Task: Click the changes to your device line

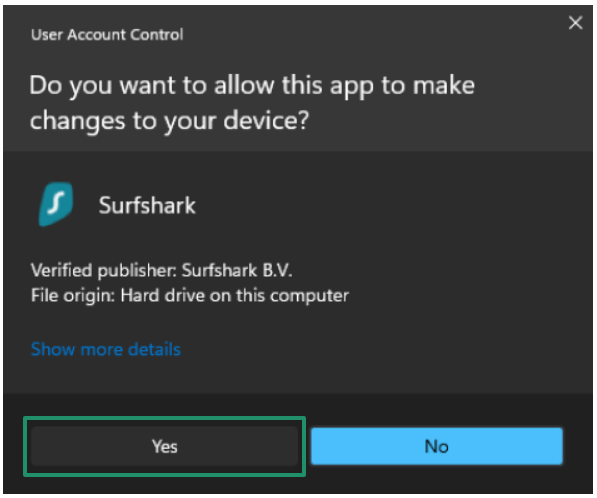Action: 169,121
